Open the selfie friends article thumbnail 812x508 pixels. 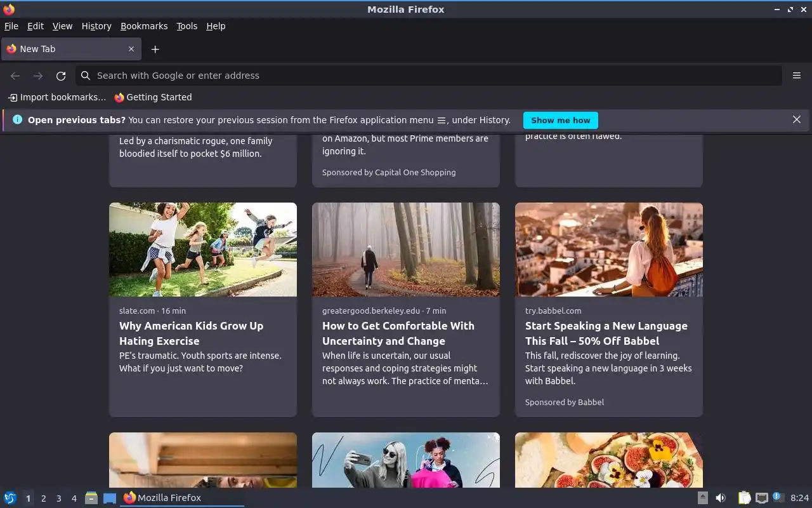point(406,460)
